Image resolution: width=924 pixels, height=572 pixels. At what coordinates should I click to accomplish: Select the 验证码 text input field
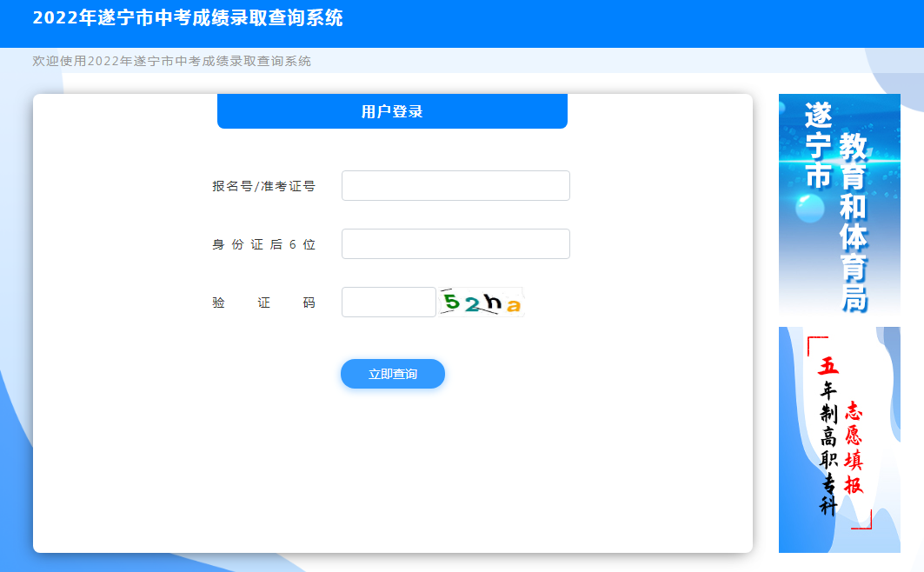pos(389,302)
